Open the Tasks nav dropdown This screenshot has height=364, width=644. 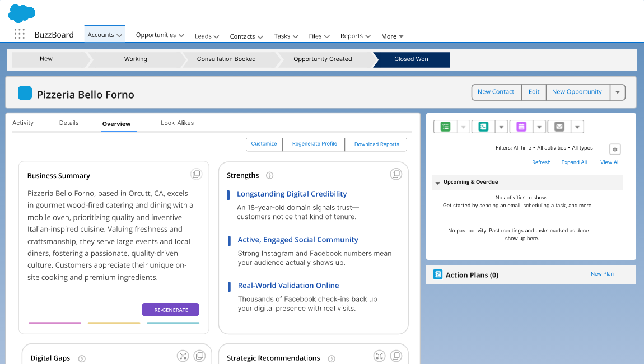point(295,36)
